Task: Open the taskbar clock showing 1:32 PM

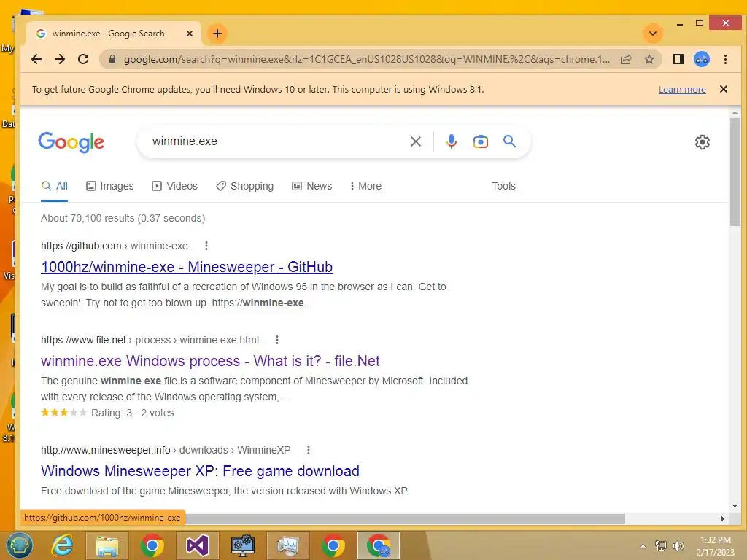Action: [715, 545]
